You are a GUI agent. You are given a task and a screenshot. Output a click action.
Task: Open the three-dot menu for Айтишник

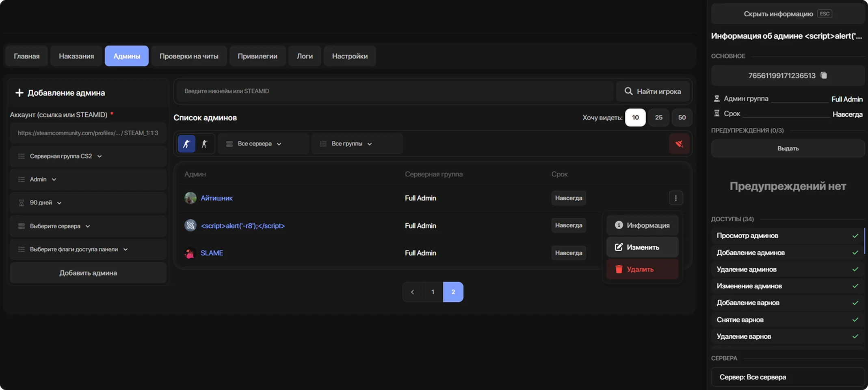(676, 198)
